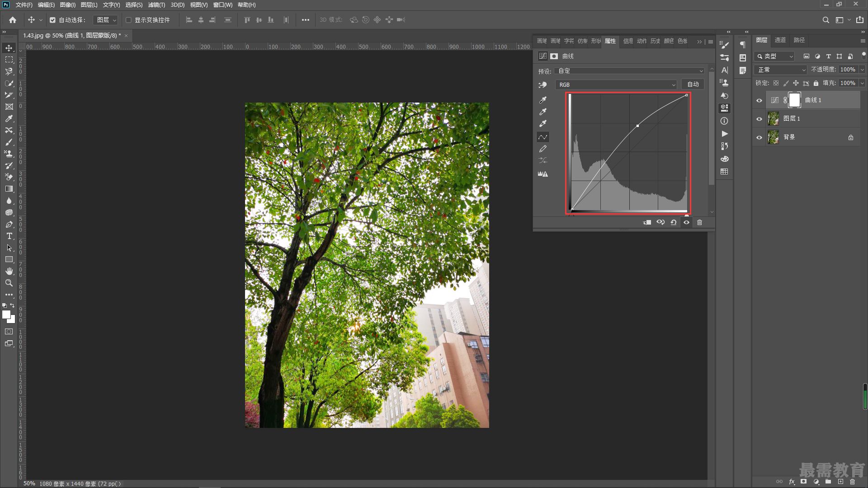Viewport: 868px width, 488px height.
Task: Select the 曲线 1 layer mask thumbnail
Action: pyautogui.click(x=794, y=100)
